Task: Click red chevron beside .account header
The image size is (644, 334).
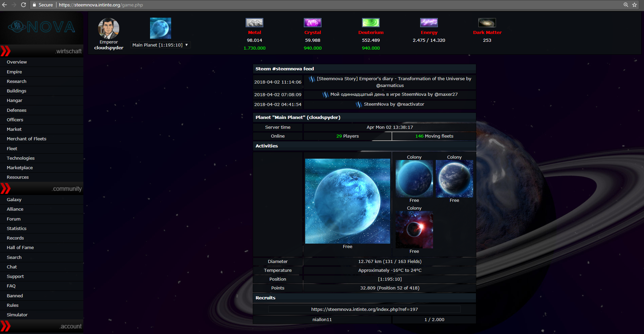Action: click(x=5, y=326)
